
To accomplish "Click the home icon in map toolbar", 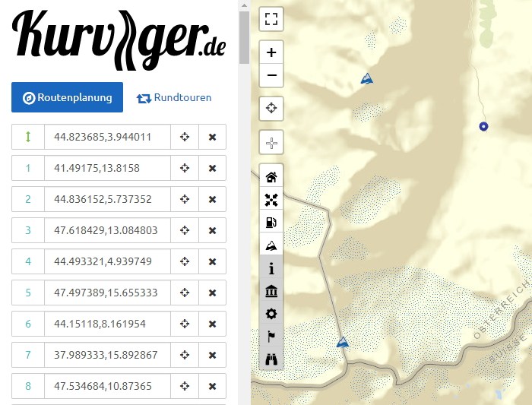I will coord(271,177).
